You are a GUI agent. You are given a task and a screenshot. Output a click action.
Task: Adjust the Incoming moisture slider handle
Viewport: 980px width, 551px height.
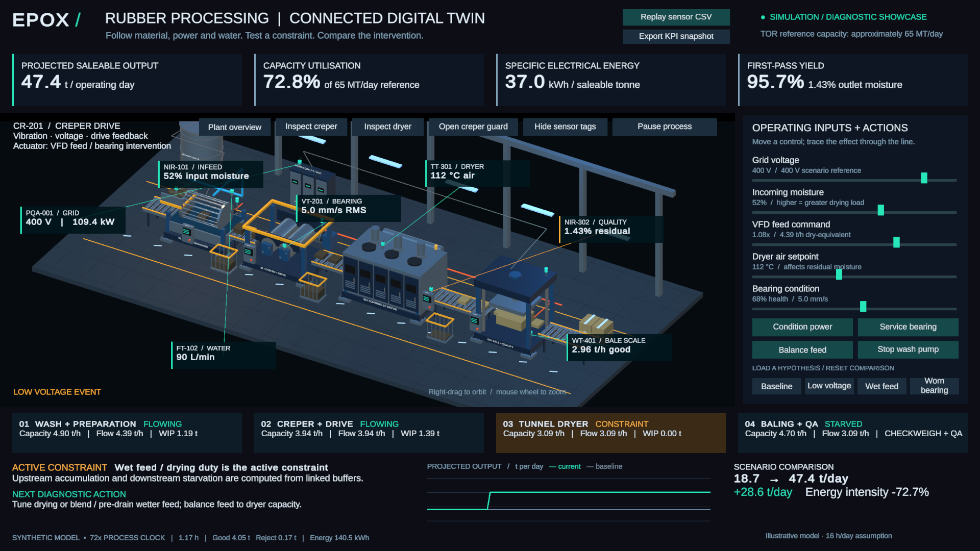tap(880, 210)
